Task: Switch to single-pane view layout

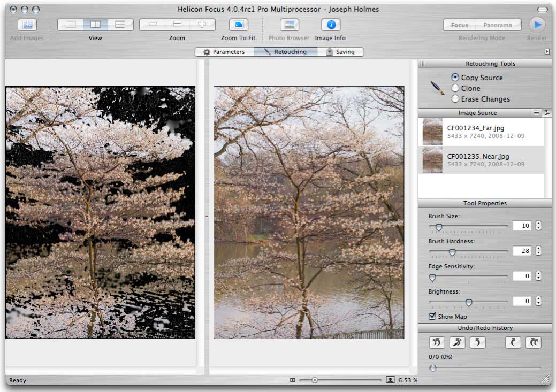Action: pos(71,25)
